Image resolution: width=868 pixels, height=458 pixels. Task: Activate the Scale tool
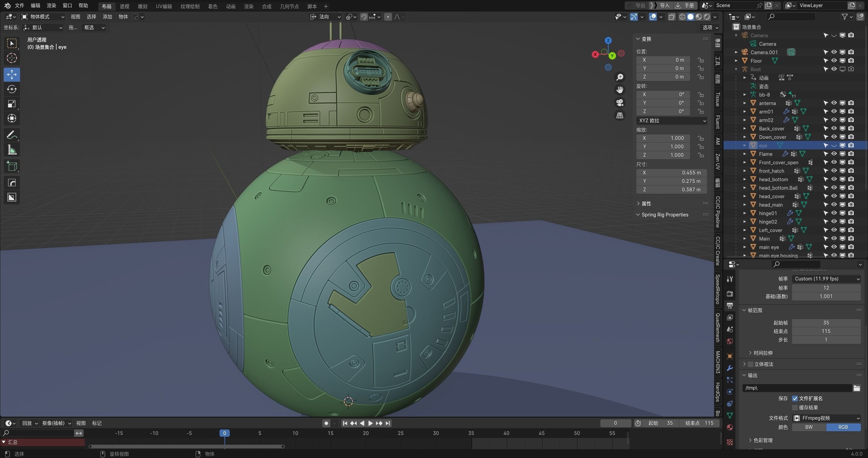(x=12, y=104)
